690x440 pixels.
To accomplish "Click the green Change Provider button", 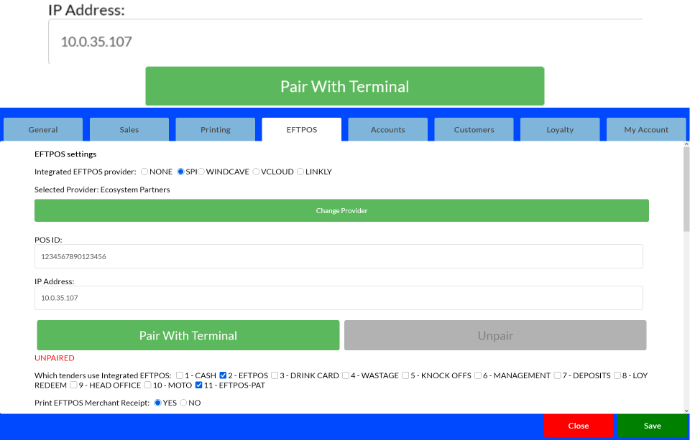I will [342, 211].
